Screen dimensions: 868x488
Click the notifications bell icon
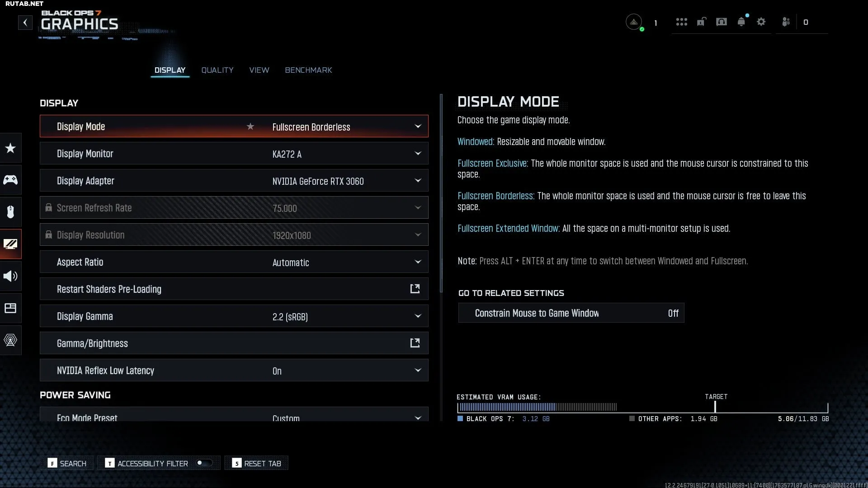741,22
